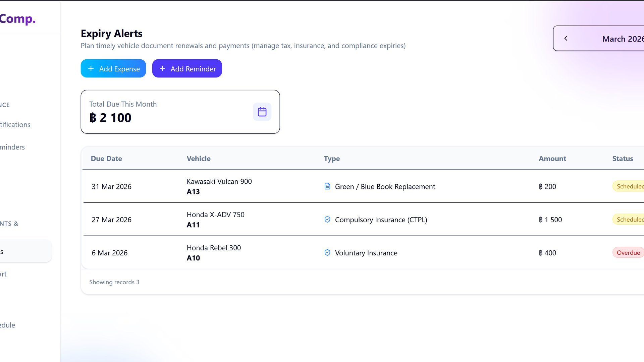Open the Honda Rebel 300 vehicle entry
Viewport: 644px width, 362px height.
[x=214, y=248]
